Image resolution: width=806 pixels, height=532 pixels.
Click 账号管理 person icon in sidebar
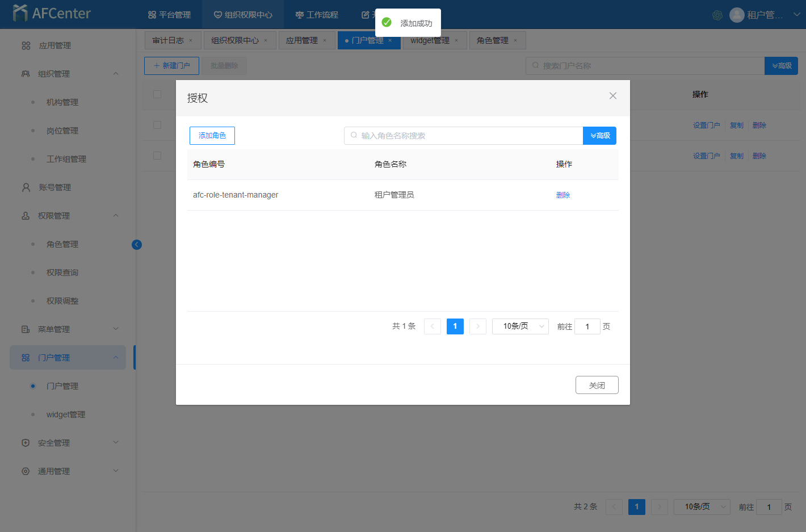[26, 187]
